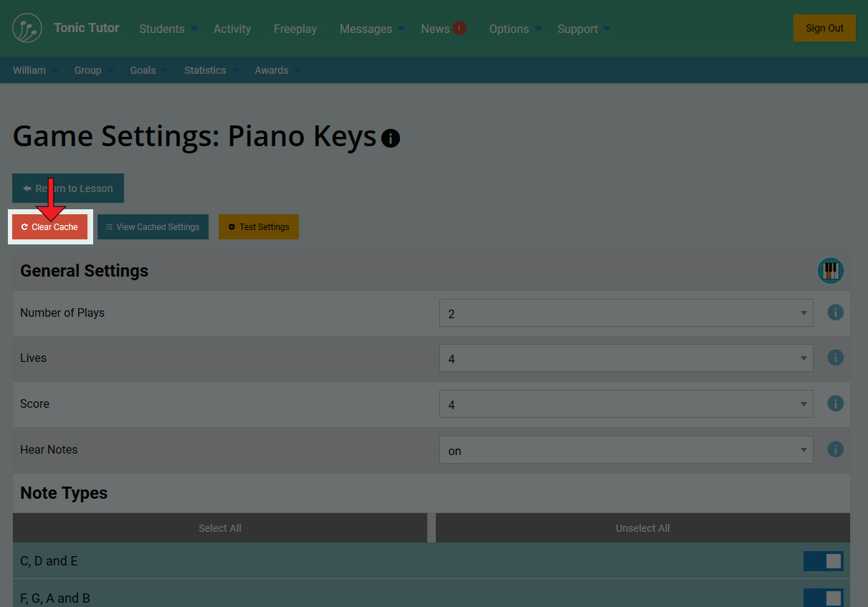Viewport: 868px width, 607px height.
Task: Click the Test Settings button
Action: 259,227
